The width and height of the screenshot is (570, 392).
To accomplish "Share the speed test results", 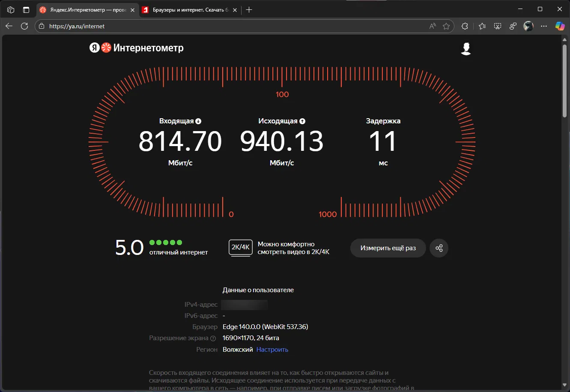I will click(439, 248).
